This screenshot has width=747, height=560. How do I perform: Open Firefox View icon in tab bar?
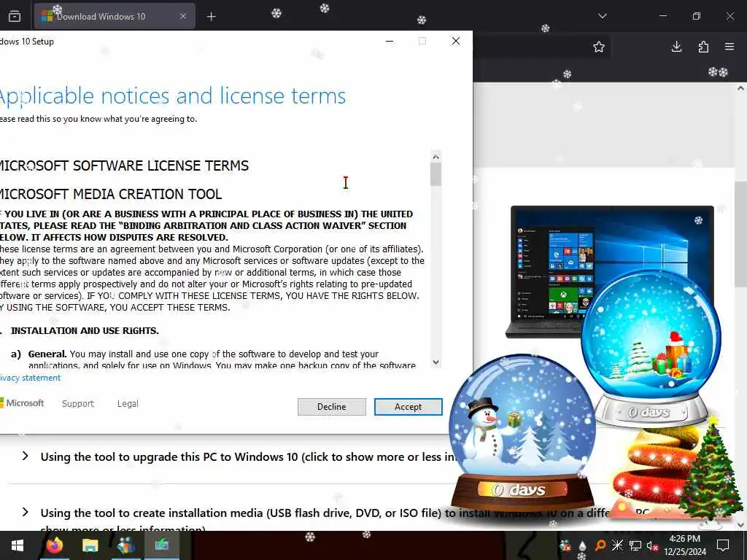(15, 16)
